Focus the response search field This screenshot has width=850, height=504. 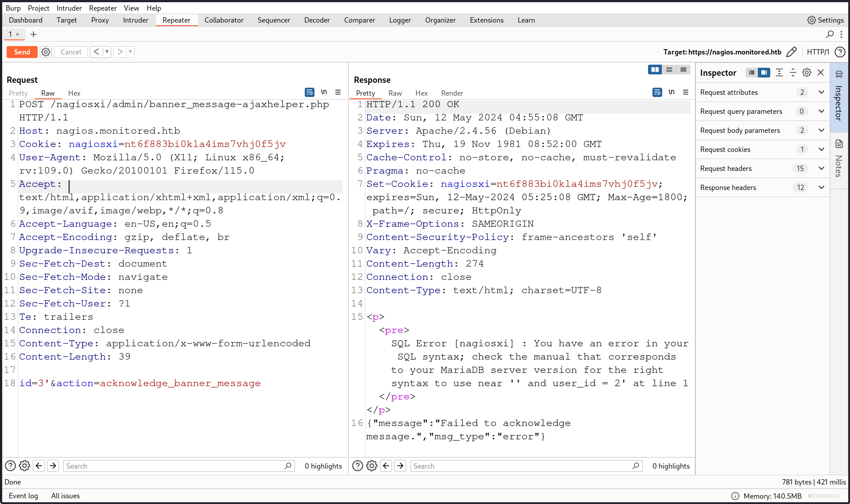(x=527, y=466)
